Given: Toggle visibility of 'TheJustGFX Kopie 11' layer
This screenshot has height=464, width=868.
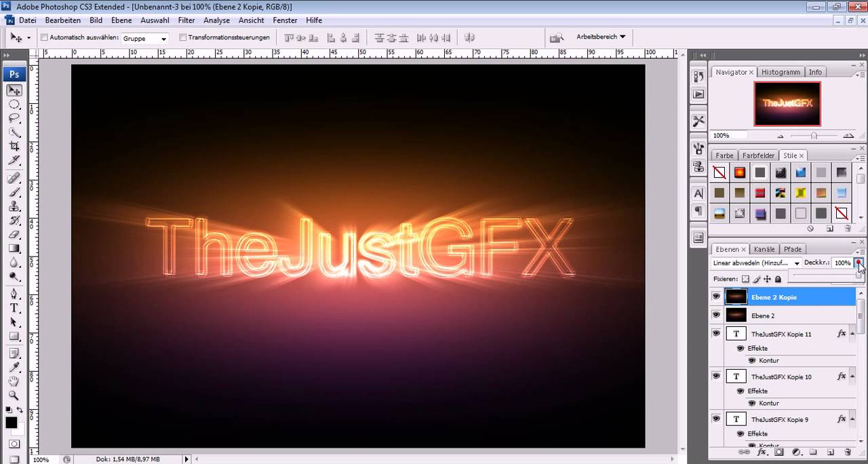Looking at the screenshot, I should tap(715, 333).
